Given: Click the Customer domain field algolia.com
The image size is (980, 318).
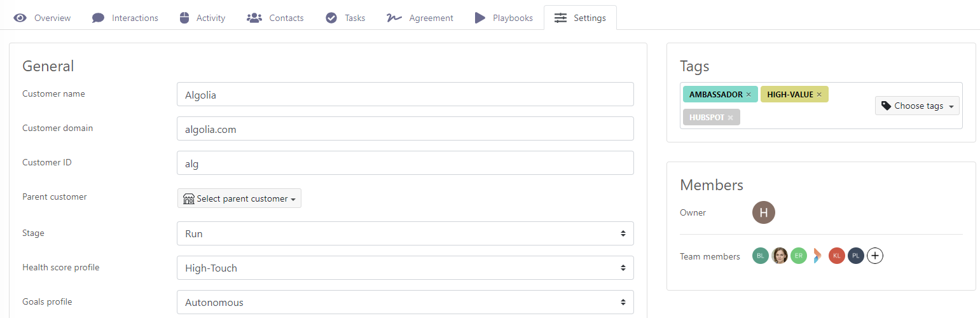Looking at the screenshot, I should [405, 128].
